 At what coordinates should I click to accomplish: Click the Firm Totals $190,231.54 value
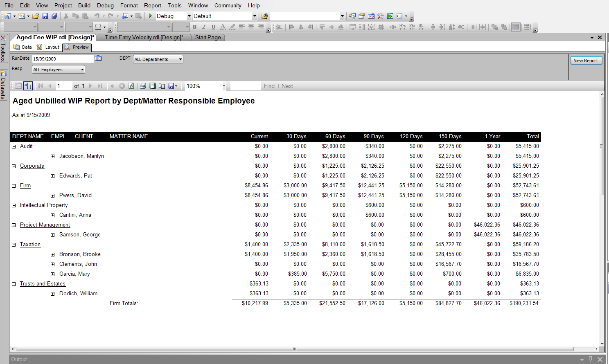pyautogui.click(x=524, y=303)
